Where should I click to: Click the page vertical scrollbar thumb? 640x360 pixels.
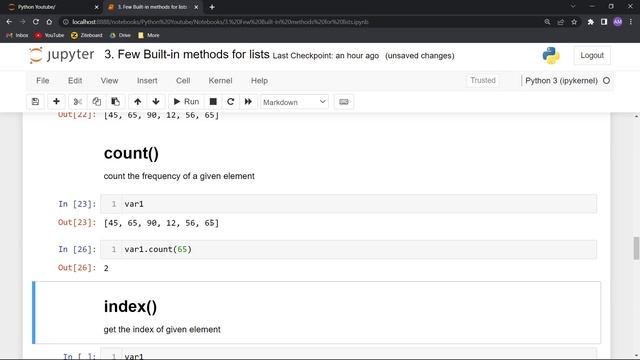point(636,248)
